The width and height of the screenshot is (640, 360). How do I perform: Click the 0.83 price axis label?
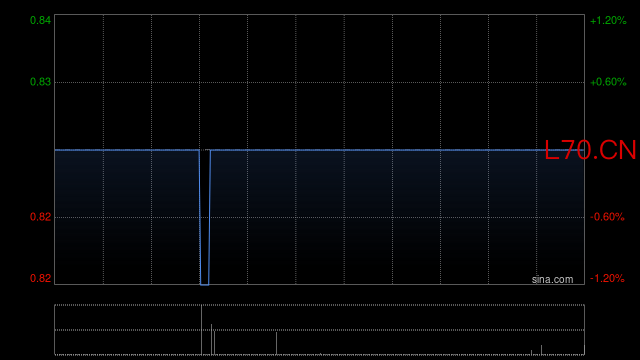tap(40, 82)
